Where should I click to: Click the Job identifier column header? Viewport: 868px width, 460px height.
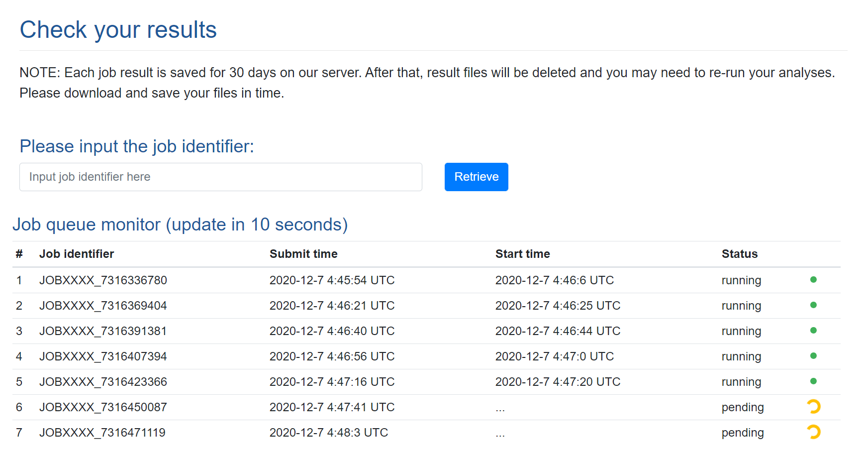coord(77,254)
